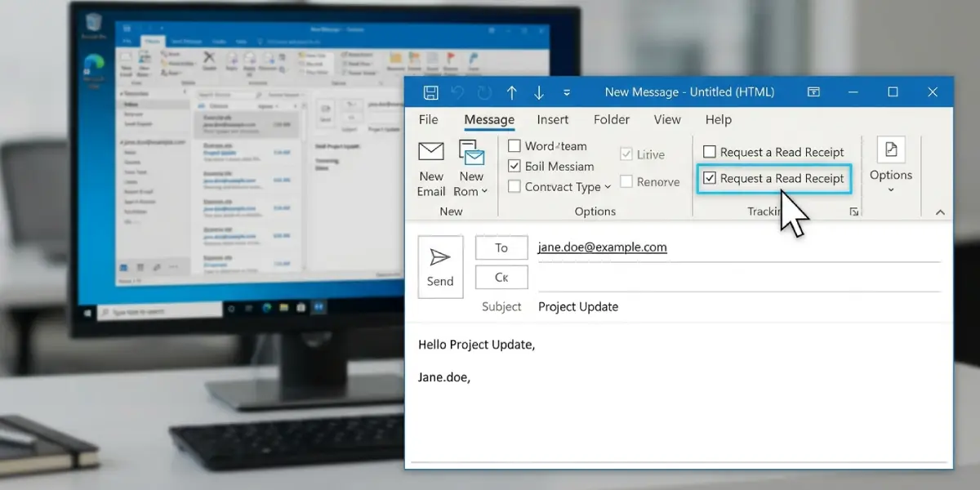The width and height of the screenshot is (980, 490).
Task: Click the Redo arrow in the Quick Access Toolbar
Action: (x=484, y=92)
